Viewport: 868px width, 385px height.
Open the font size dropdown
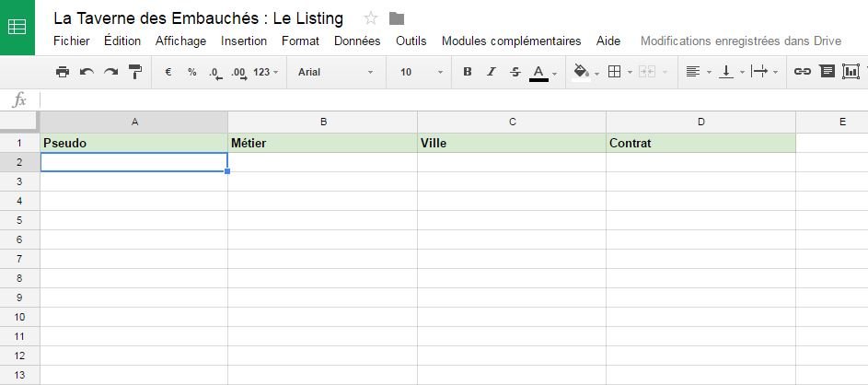[x=422, y=72]
